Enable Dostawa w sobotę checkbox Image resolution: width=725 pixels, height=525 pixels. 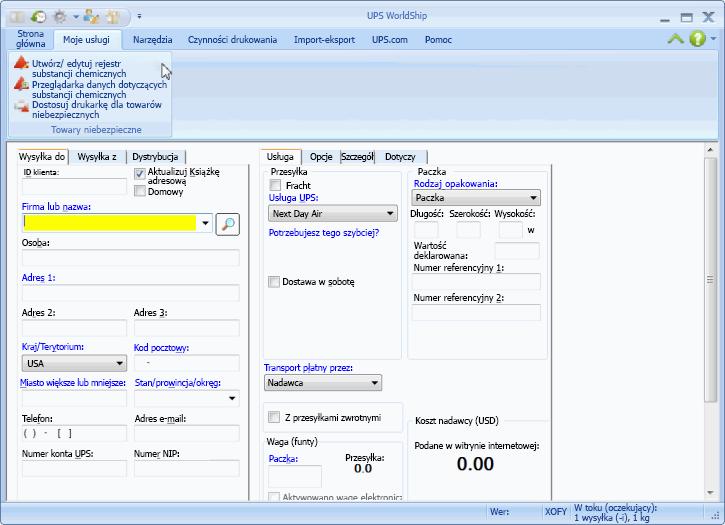274,282
